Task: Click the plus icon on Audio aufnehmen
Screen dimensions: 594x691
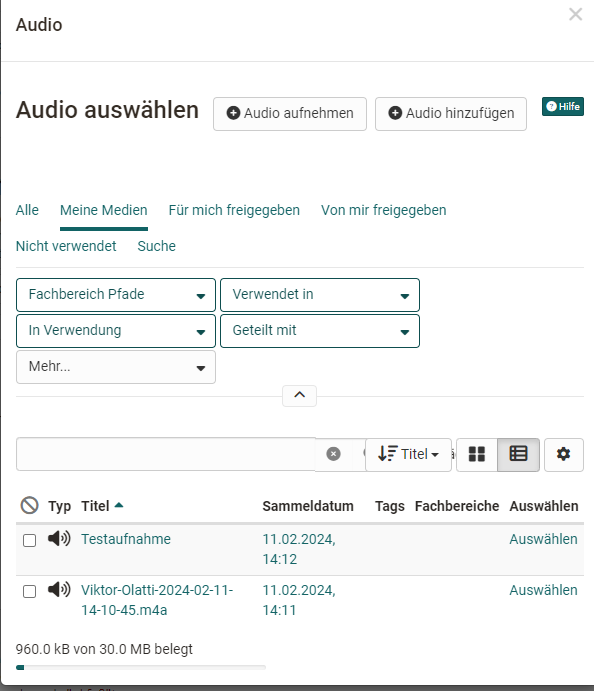Action: tap(233, 113)
